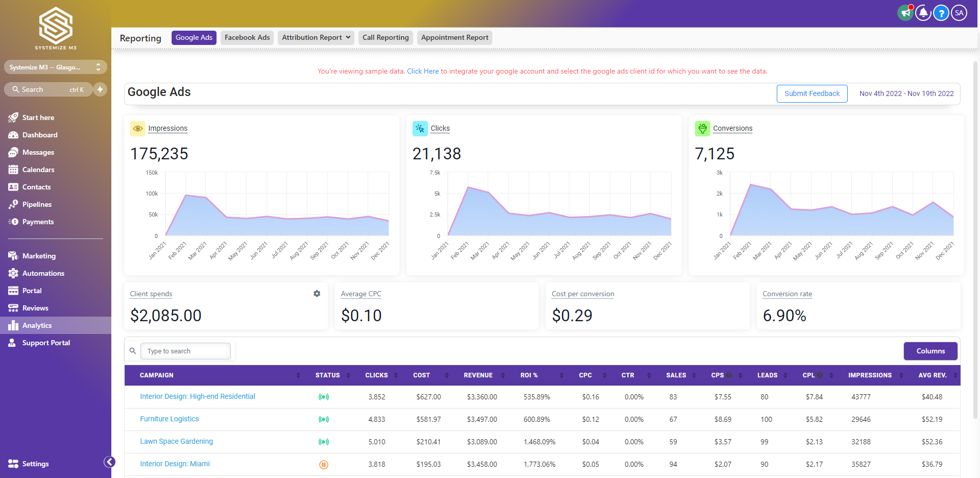Expand the Attribution Report dropdown
Viewport: 980px width, 478px height.
pos(316,38)
